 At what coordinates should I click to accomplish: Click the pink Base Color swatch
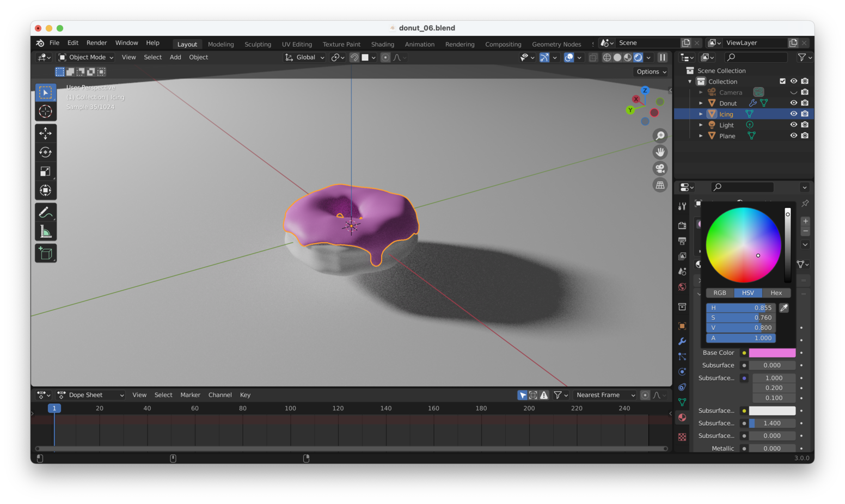pyautogui.click(x=772, y=353)
